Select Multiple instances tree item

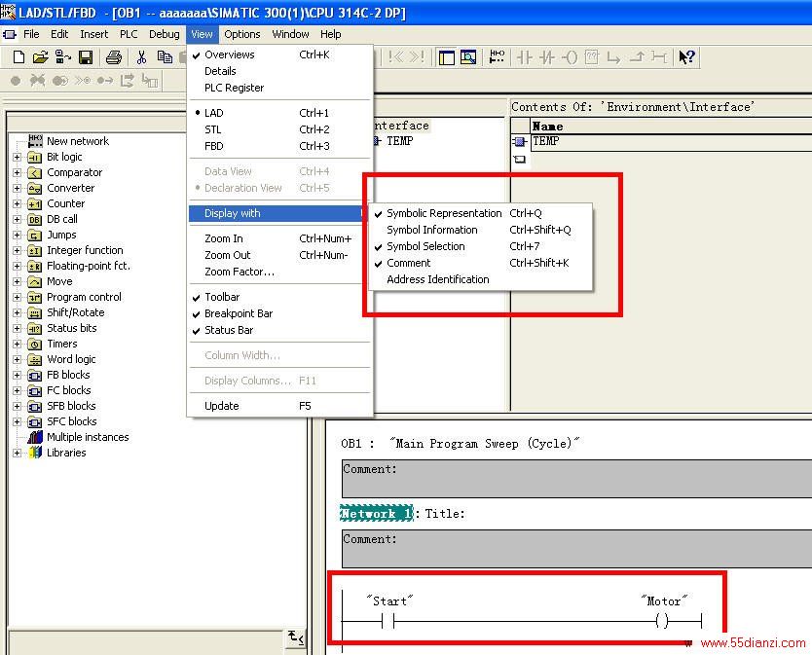(88, 437)
